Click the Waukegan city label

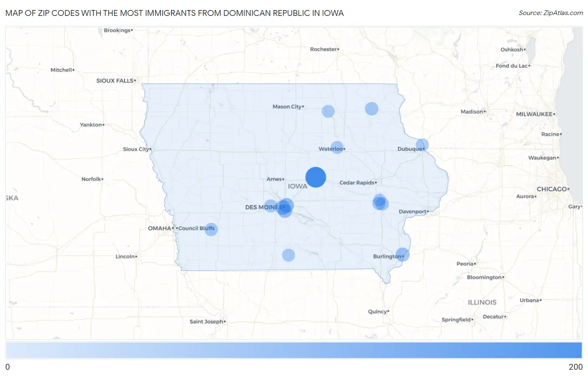tap(543, 158)
